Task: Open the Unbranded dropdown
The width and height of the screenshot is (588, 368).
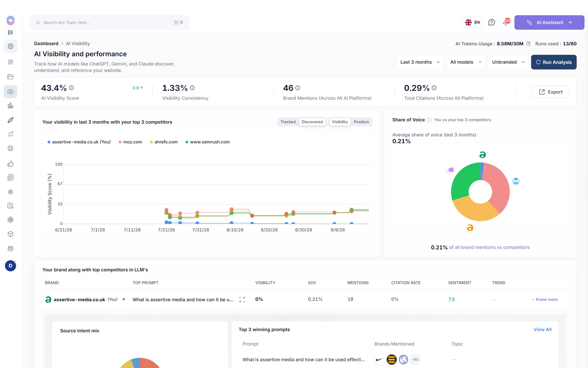Action: pos(508,62)
